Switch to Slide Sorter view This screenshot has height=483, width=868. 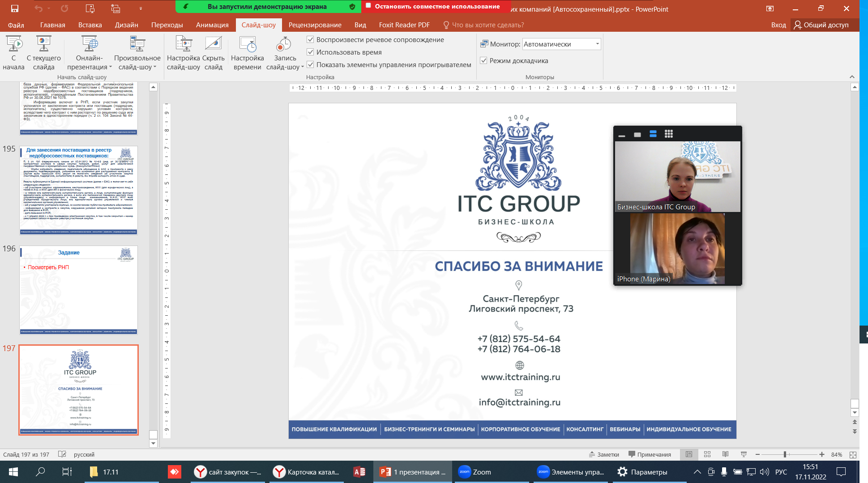707,454
